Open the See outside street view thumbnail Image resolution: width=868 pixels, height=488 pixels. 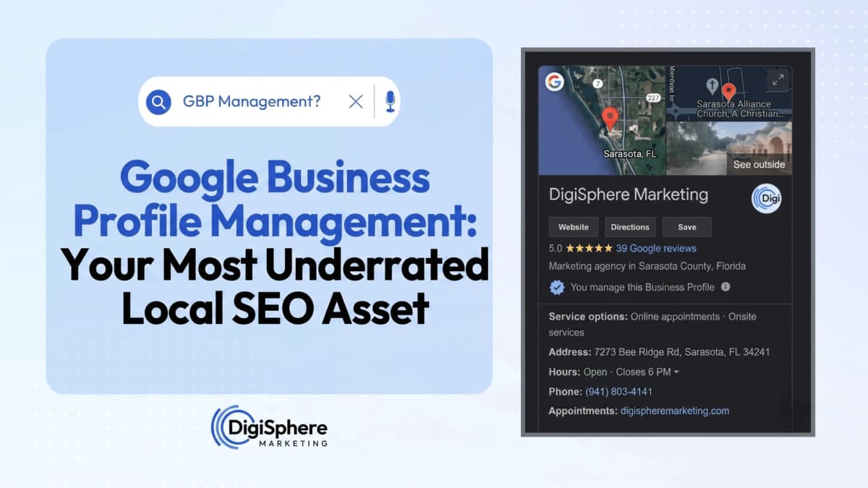[729, 148]
